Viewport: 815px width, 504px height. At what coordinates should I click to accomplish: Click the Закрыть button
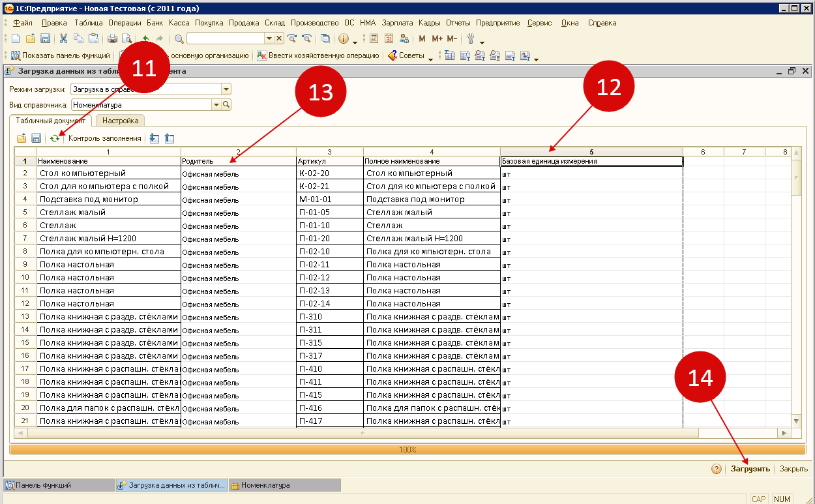pyautogui.click(x=793, y=469)
